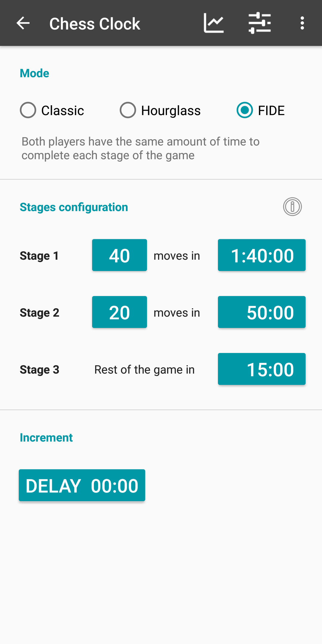
Task: Choose the Hourglass mode radio button
Action: 128,110
